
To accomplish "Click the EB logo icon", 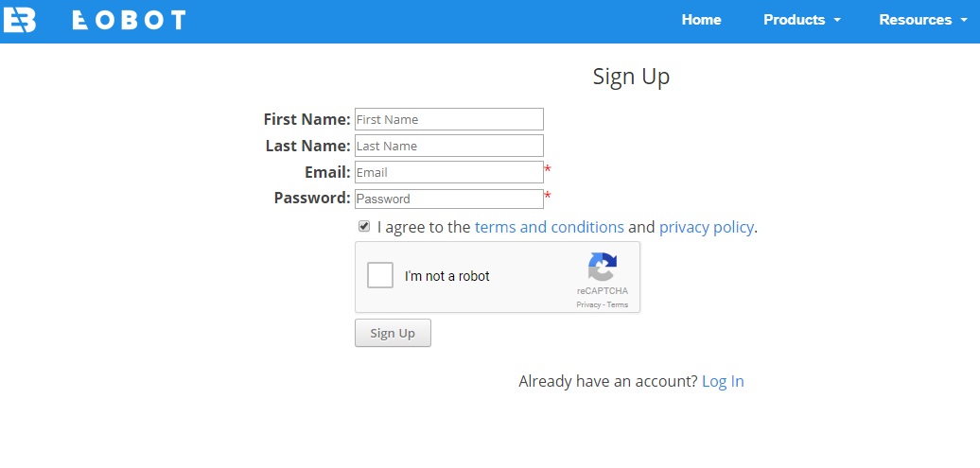I will pyautogui.click(x=19, y=20).
